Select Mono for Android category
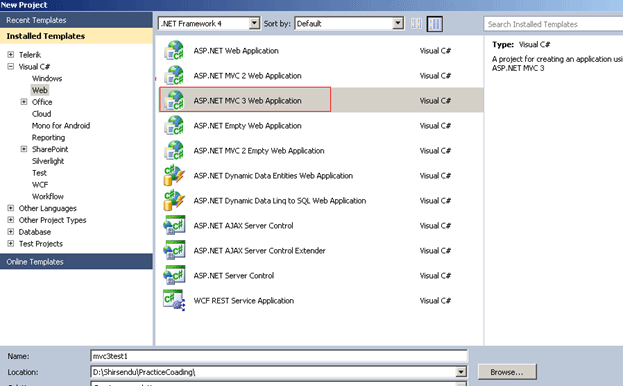The height and width of the screenshot is (386, 623). [61, 126]
